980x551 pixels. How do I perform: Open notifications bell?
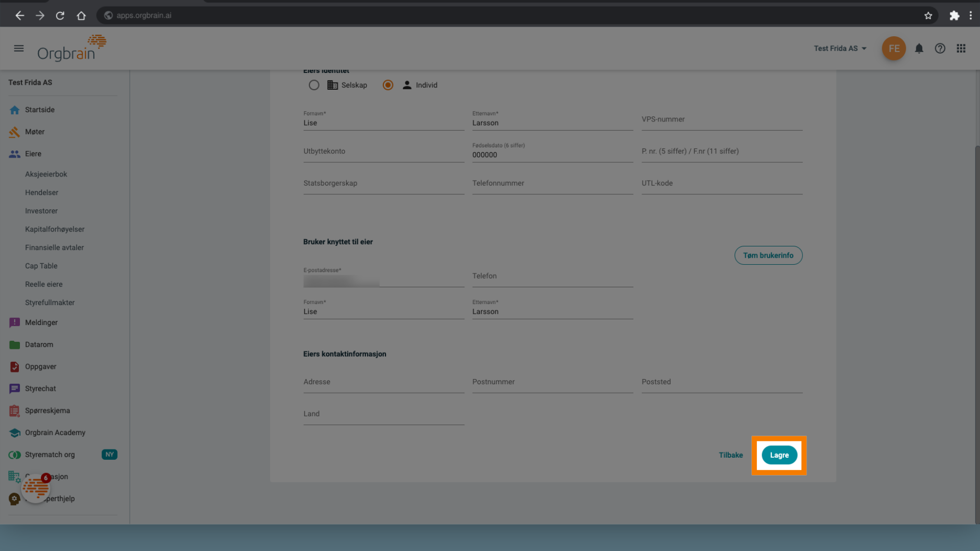(919, 48)
